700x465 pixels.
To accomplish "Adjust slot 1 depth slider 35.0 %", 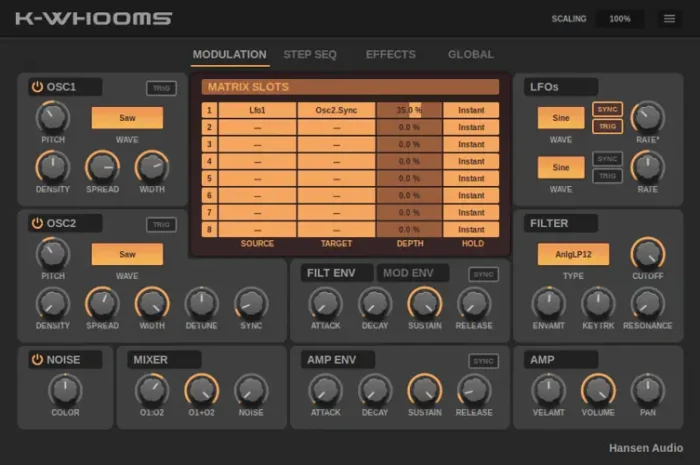I will point(409,110).
